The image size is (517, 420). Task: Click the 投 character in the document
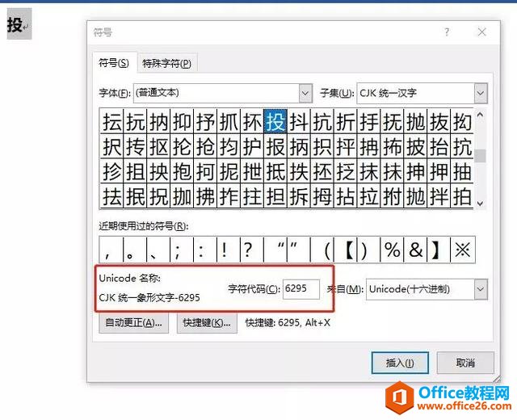tap(15, 25)
